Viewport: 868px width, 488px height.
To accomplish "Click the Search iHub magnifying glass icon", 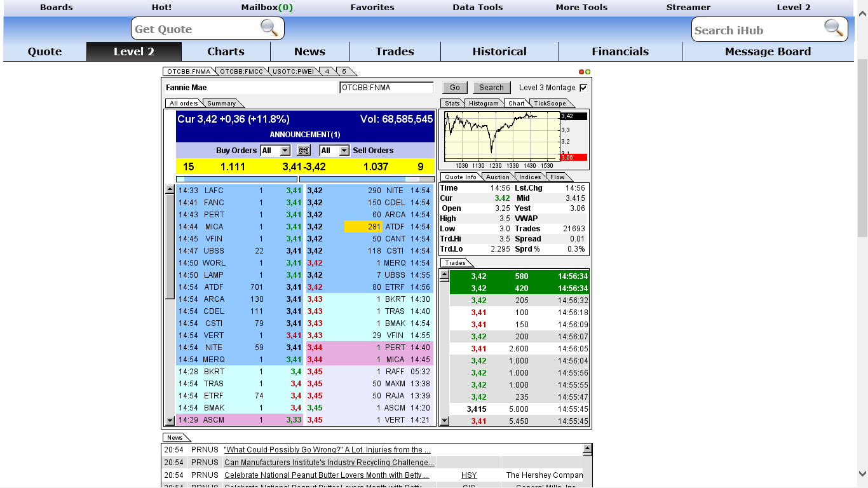I will coord(833,28).
